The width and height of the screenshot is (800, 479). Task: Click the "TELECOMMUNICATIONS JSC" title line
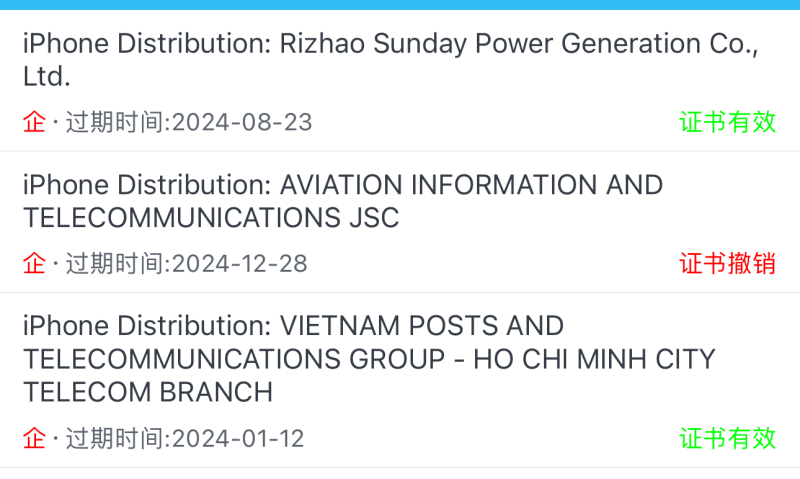pyautogui.click(x=211, y=218)
